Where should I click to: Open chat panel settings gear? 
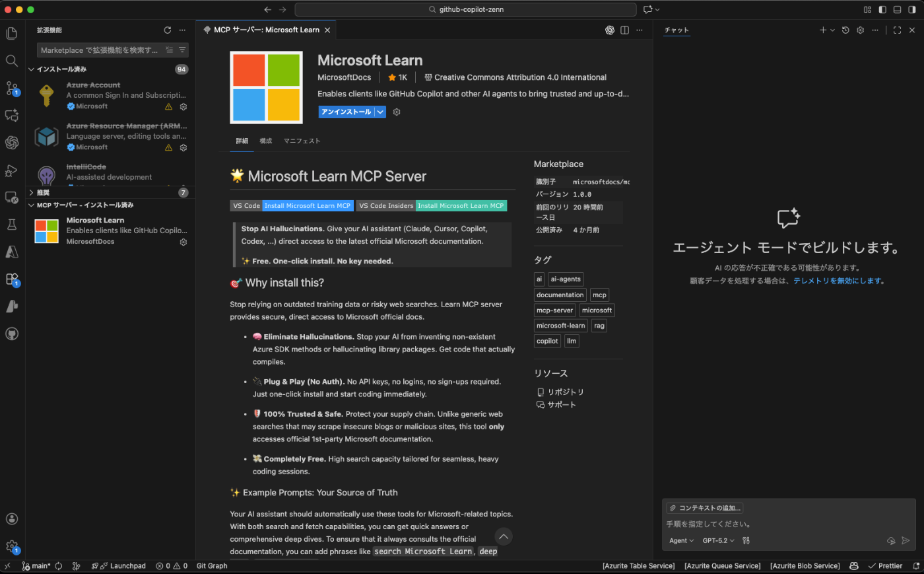point(860,30)
